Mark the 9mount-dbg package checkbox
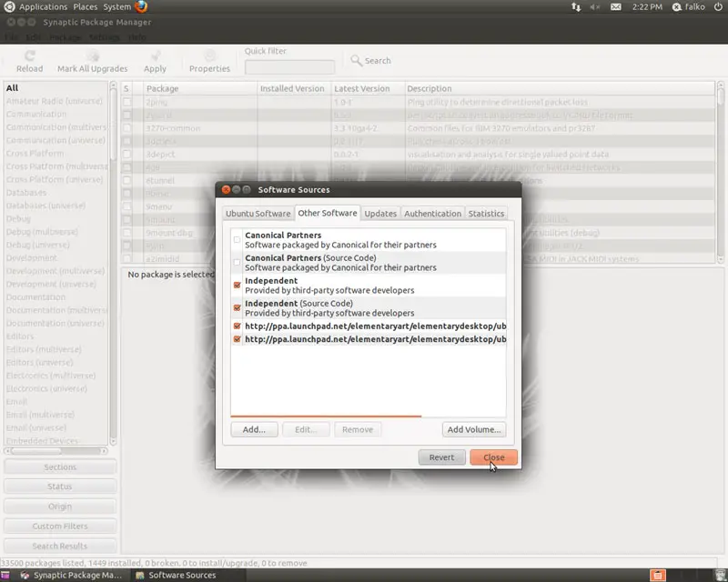Screen dimensions: 728x582 click(x=127, y=233)
